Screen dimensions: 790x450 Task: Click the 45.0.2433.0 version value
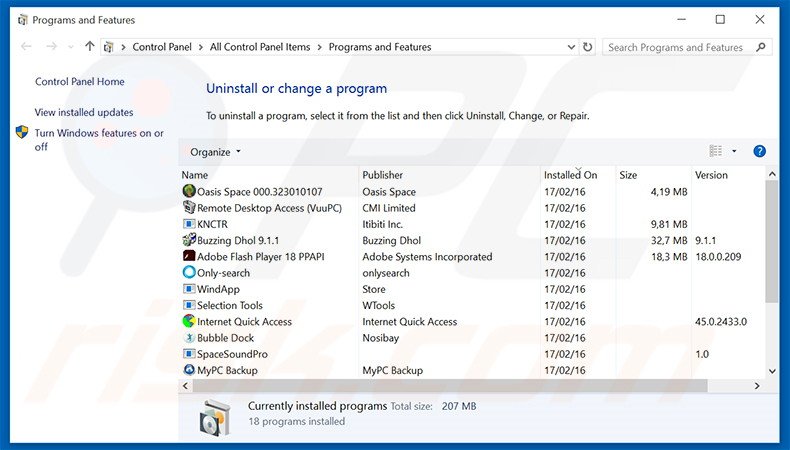pos(721,322)
